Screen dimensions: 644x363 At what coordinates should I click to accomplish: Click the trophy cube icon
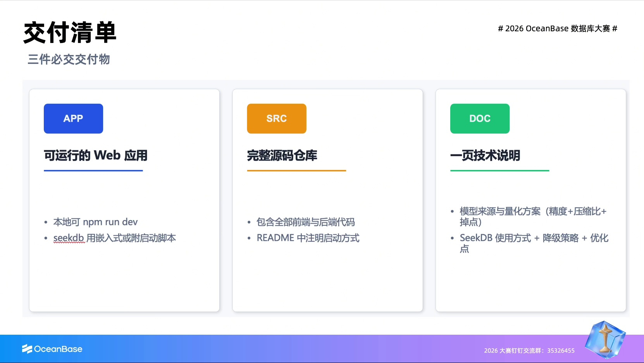coord(605,339)
